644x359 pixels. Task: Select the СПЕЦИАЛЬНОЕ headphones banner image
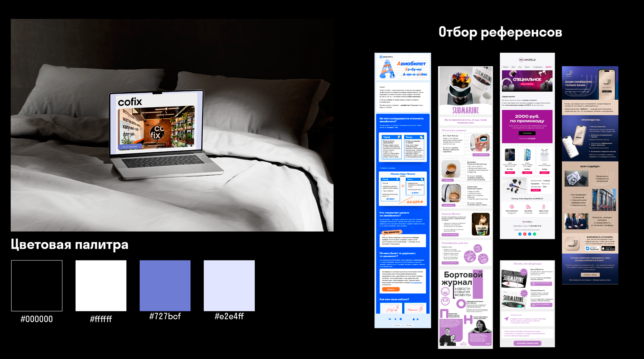coord(527,81)
